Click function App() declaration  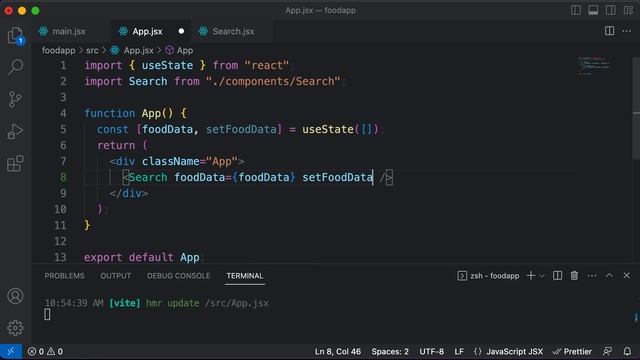coord(135,113)
